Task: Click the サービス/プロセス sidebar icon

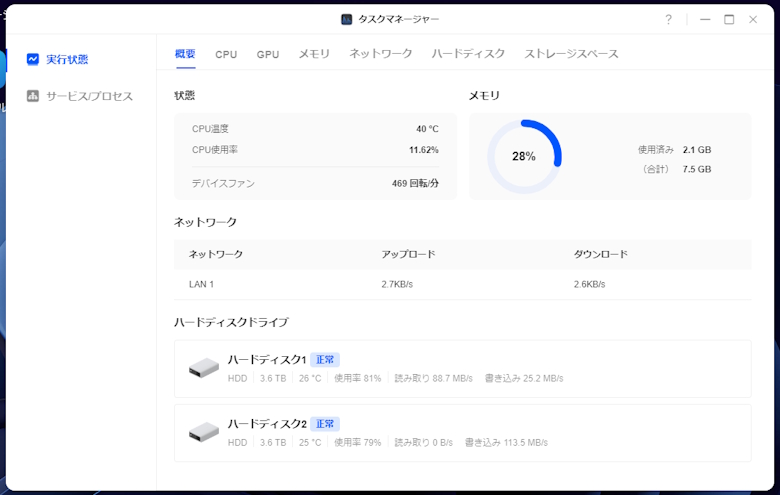Action: (x=33, y=97)
